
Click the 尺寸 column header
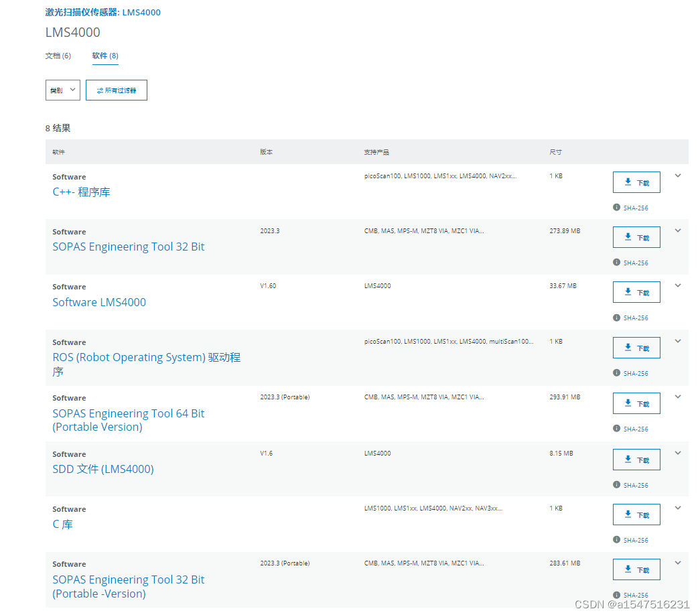(x=556, y=152)
